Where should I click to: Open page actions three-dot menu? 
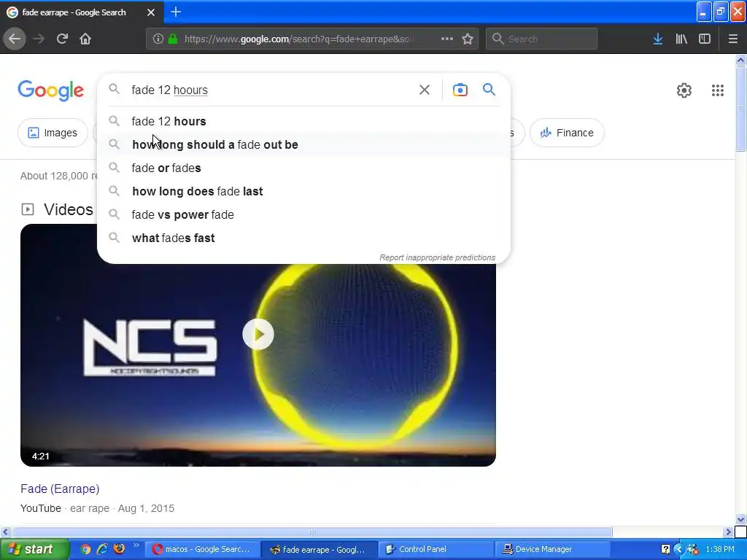(447, 39)
